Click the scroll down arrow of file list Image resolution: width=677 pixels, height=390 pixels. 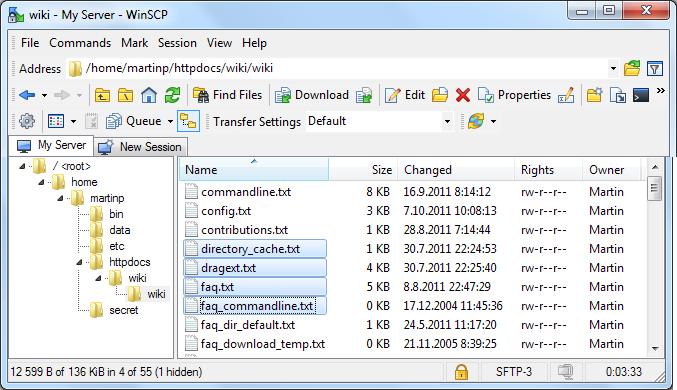pyautogui.click(x=655, y=349)
